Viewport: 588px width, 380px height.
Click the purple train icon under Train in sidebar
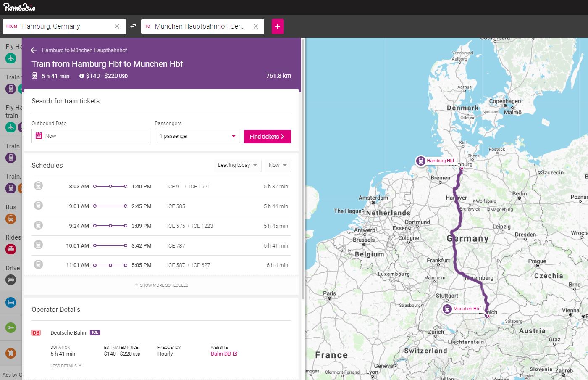point(11,158)
